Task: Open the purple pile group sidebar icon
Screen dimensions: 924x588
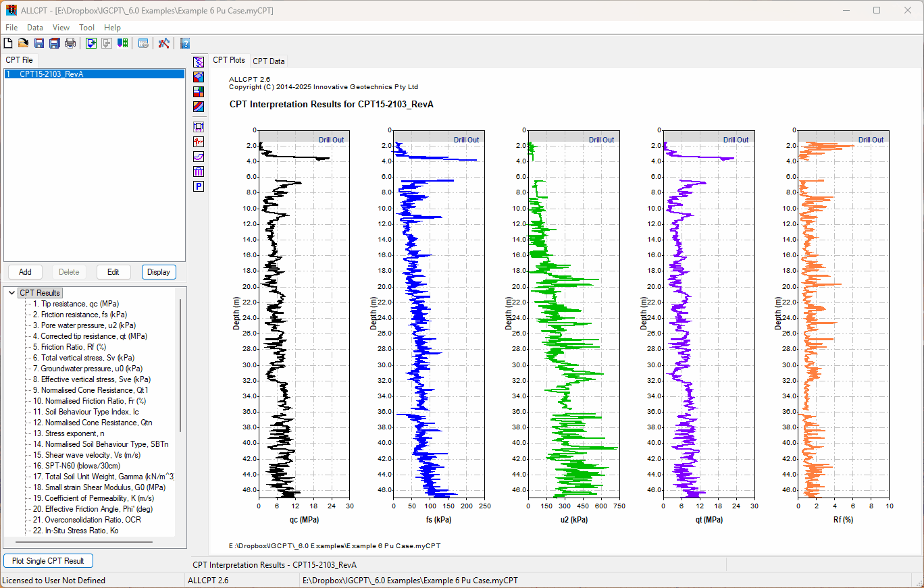Action: 199,171
